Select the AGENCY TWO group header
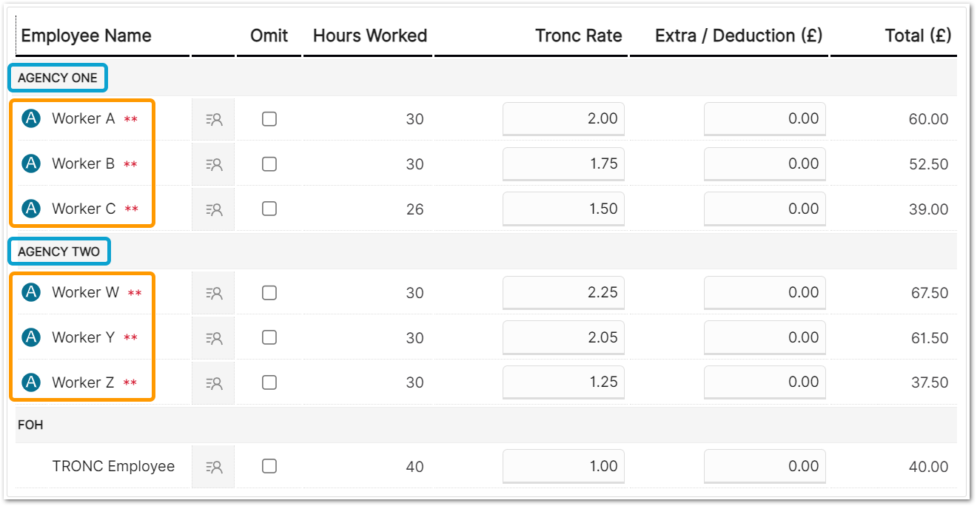This screenshot has width=980, height=506. coord(58,252)
